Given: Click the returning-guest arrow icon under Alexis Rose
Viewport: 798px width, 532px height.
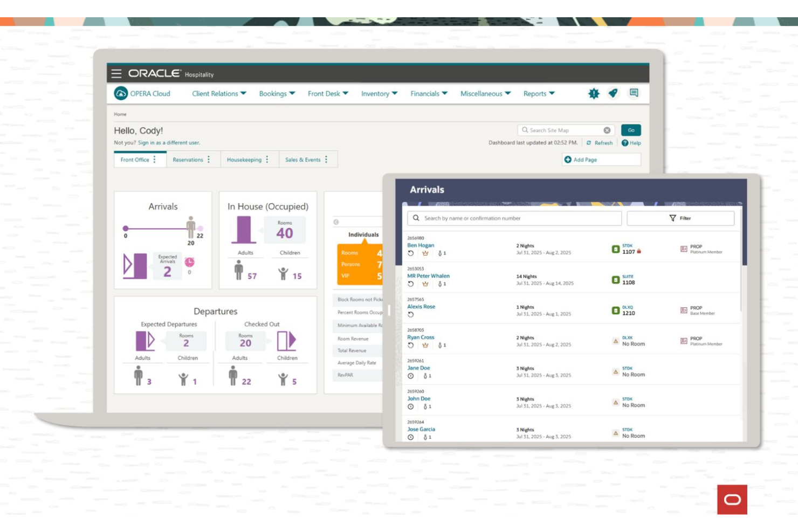Looking at the screenshot, I should [x=410, y=313].
